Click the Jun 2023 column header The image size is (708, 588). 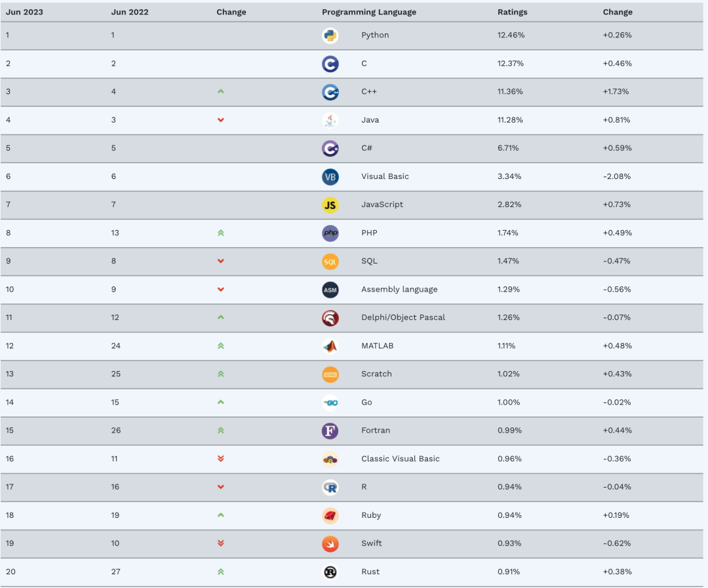tap(24, 12)
